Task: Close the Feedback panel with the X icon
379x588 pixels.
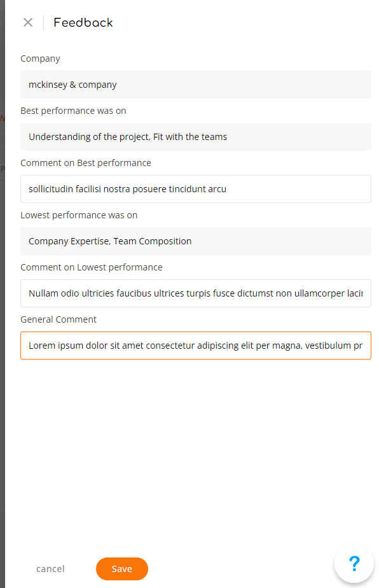Action: 28,22
